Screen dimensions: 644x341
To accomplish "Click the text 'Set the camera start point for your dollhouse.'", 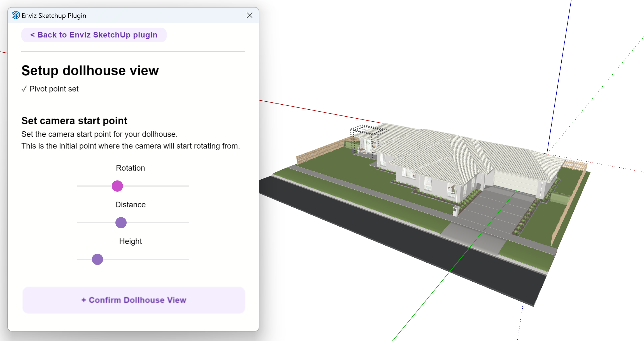I will click(99, 134).
